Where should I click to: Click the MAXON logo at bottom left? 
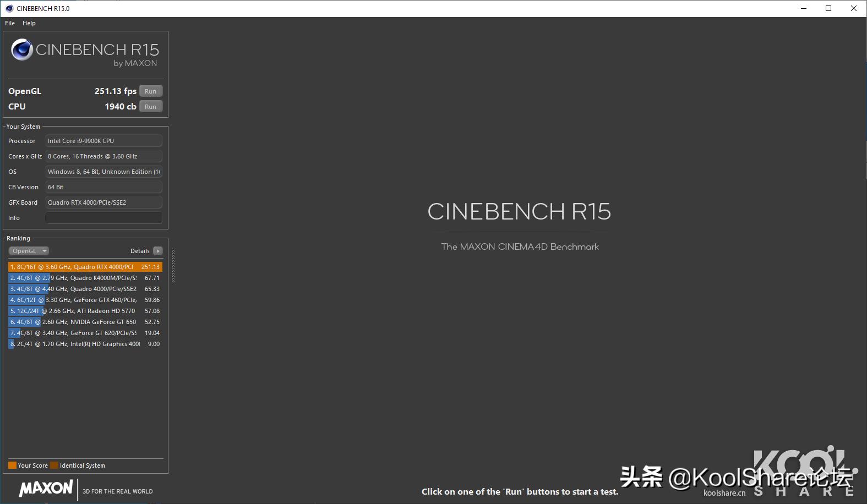(x=46, y=489)
